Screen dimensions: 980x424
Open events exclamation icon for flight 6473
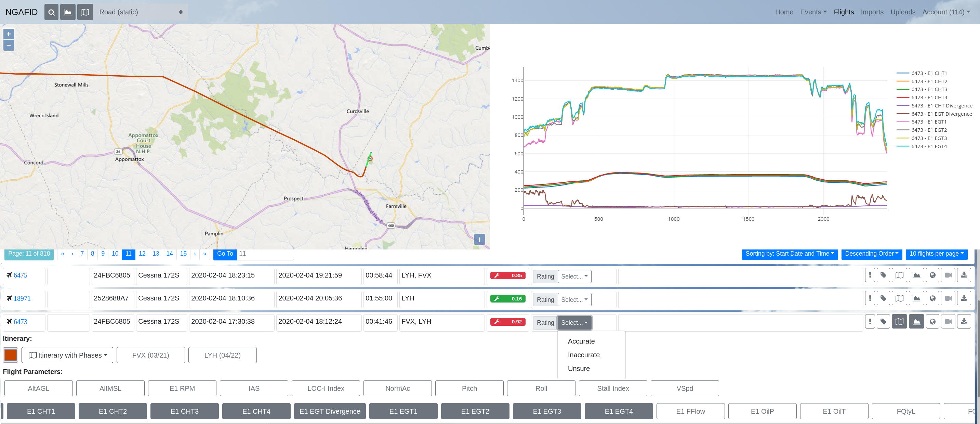(870, 322)
